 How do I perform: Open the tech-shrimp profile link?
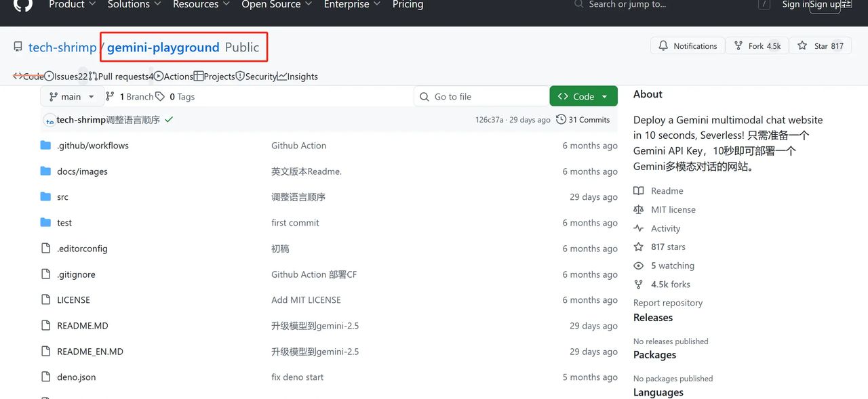(62, 47)
